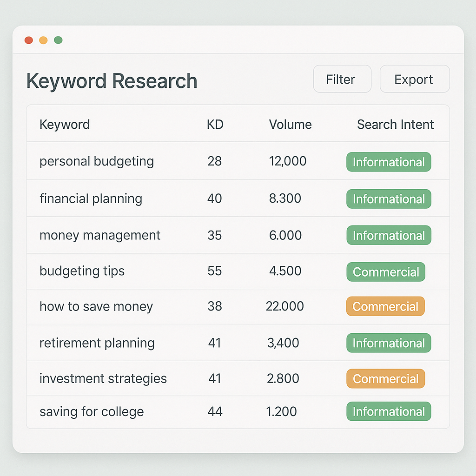The height and width of the screenshot is (476, 476).
Task: Click the Informational badge for personal budgeting
Action: 389,162
